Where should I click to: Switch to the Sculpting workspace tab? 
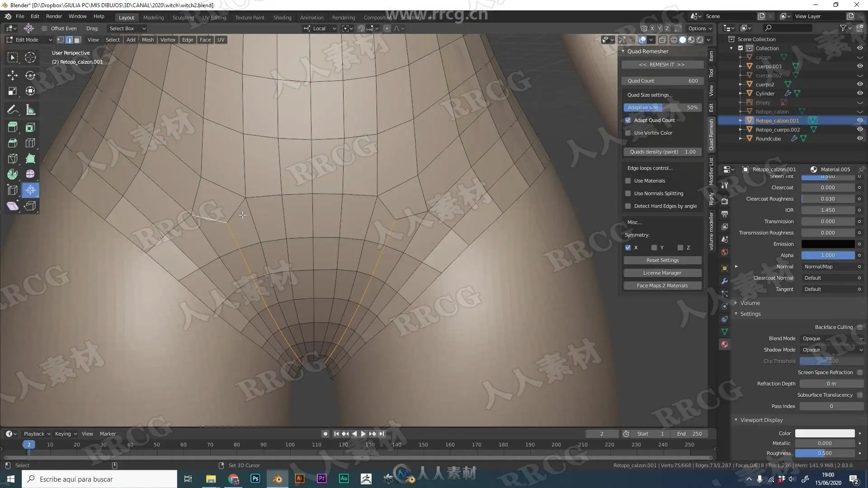click(x=183, y=17)
